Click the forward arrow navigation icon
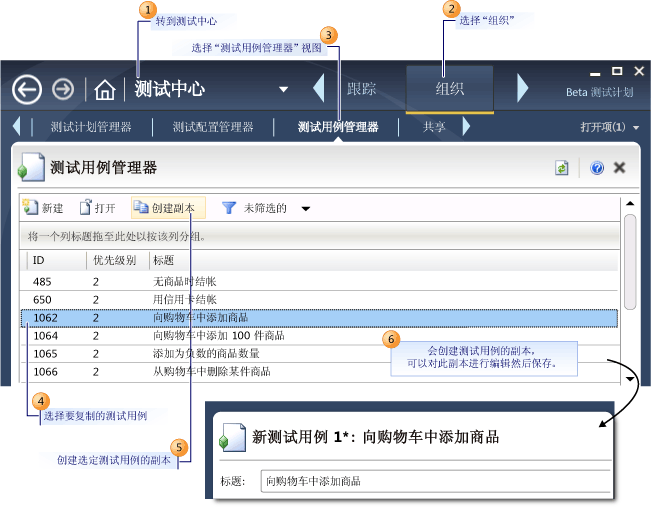 coord(63,89)
